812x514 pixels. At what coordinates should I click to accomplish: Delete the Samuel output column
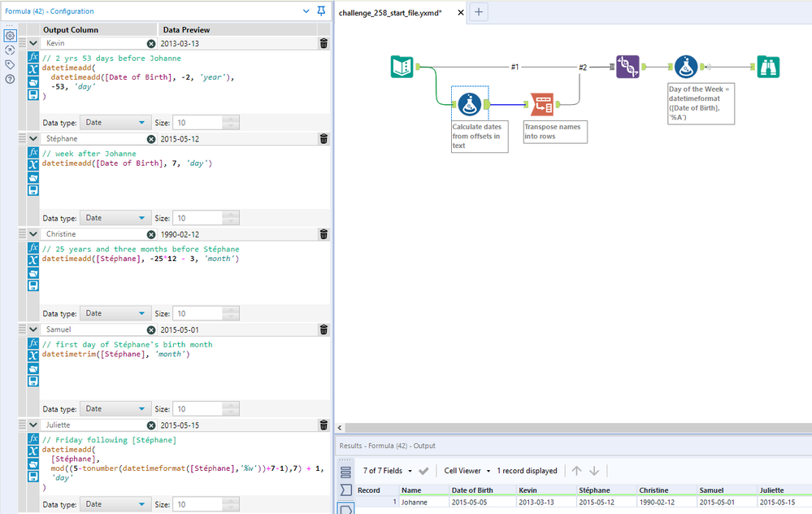point(323,329)
